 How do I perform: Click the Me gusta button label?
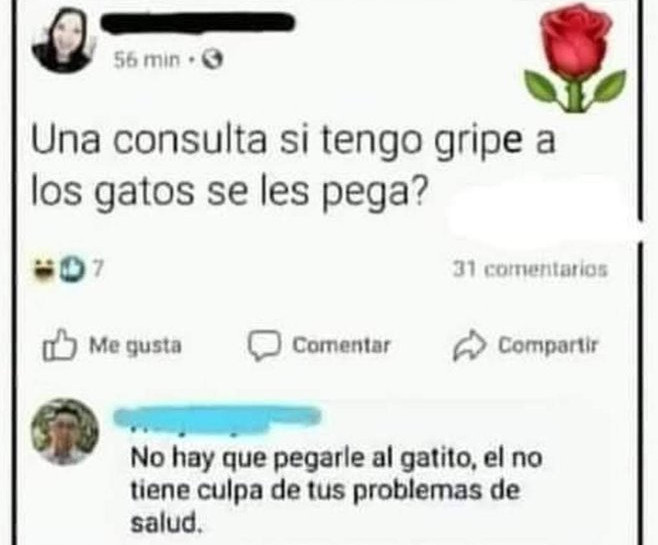pos(136,346)
